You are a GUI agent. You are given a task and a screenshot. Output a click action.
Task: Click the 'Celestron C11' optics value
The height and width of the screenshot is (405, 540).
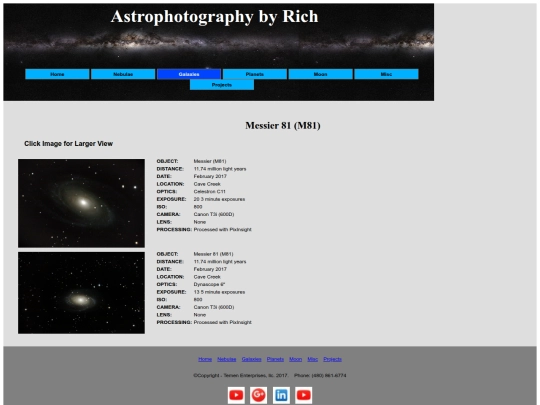pos(209,191)
